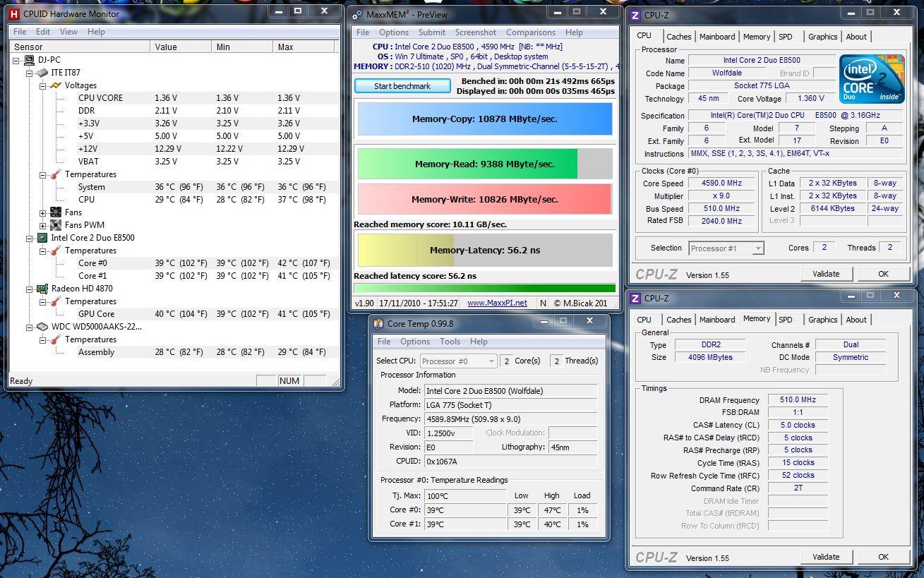The width and height of the screenshot is (924, 578).
Task: Click the Voltages lightning icon
Action: [x=56, y=85]
